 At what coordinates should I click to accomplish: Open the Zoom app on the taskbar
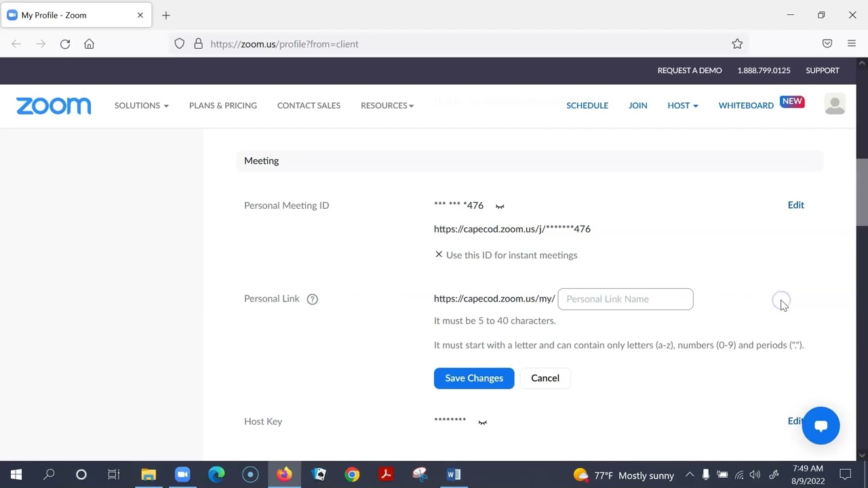click(x=182, y=474)
